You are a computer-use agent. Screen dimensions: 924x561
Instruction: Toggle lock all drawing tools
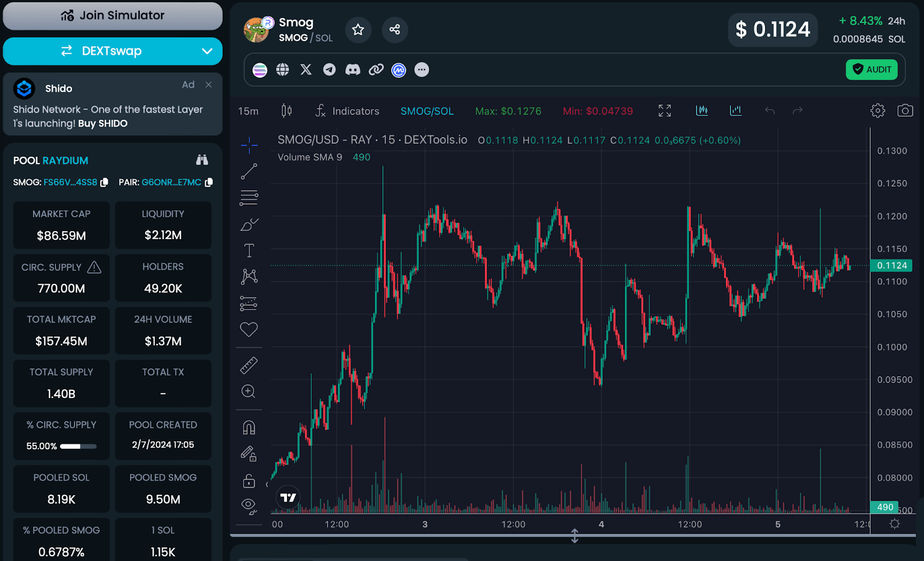pos(249,481)
